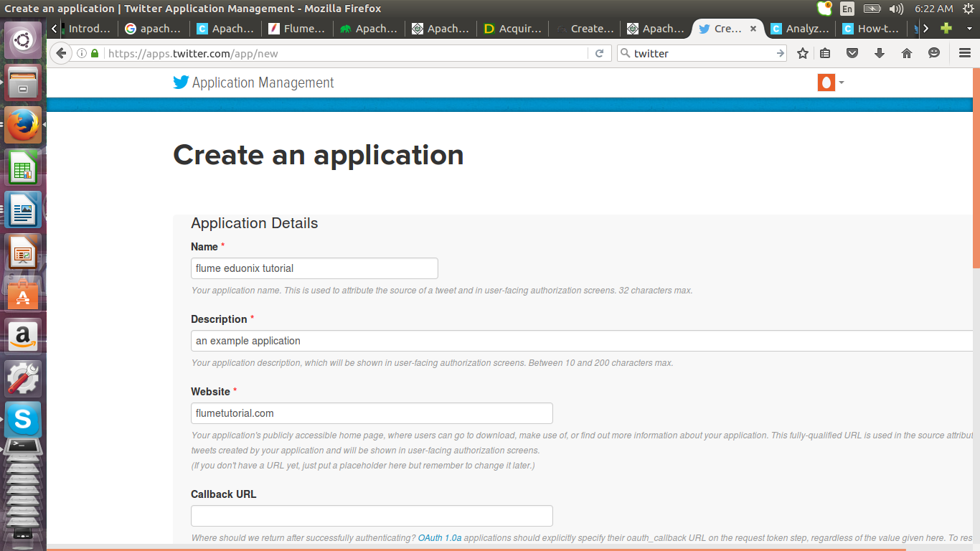Open the Terminal launcher icon
This screenshot has width=980, height=551.
[23, 448]
